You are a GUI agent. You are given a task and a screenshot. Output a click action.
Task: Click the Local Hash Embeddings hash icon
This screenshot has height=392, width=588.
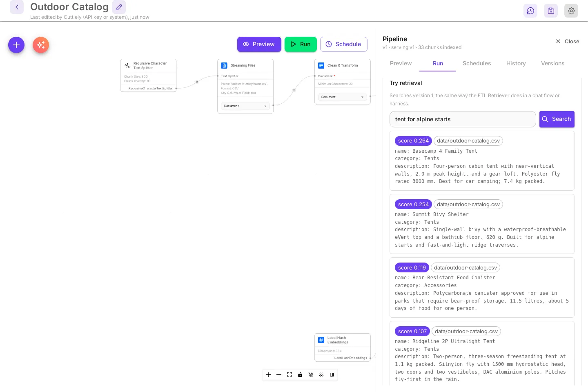pos(321,340)
